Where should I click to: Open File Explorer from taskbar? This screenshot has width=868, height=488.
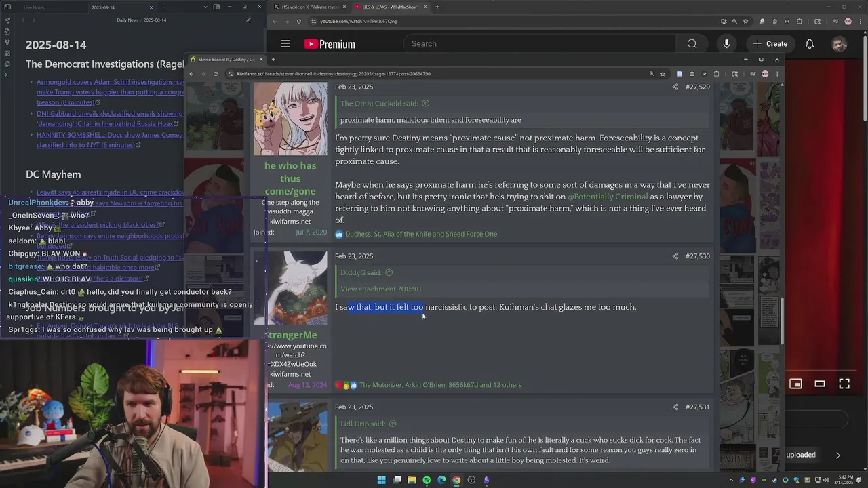pos(412,480)
